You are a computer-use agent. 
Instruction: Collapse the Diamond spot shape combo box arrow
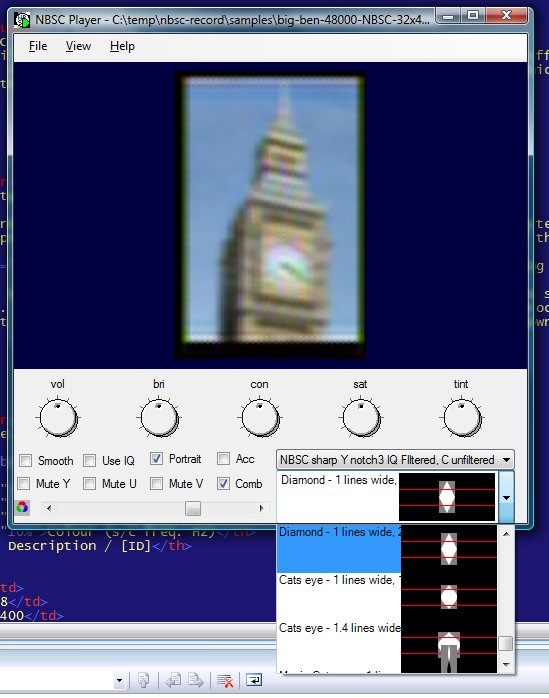point(506,497)
